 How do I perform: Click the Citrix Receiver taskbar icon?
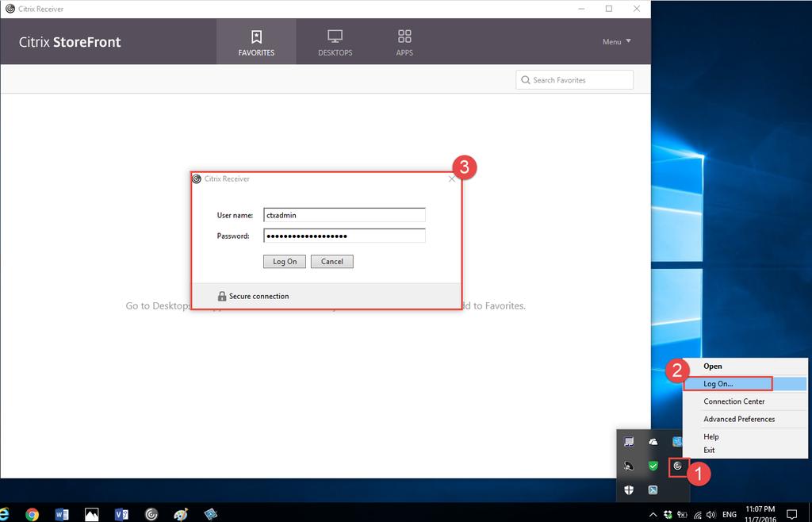pos(151,514)
